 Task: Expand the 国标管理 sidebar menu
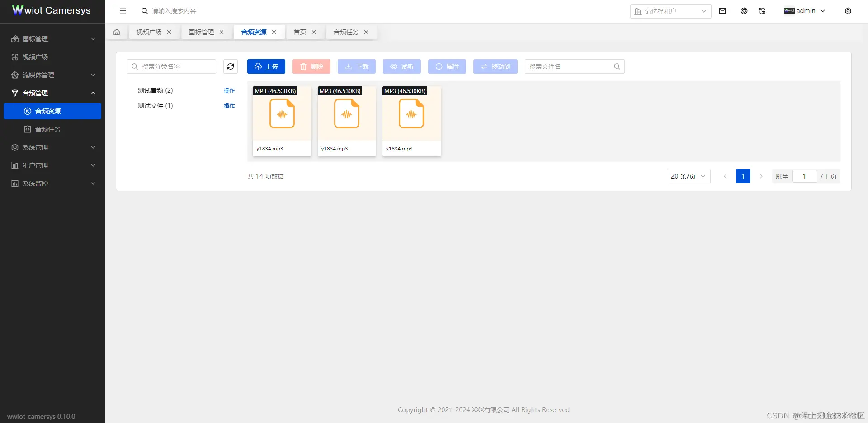52,39
